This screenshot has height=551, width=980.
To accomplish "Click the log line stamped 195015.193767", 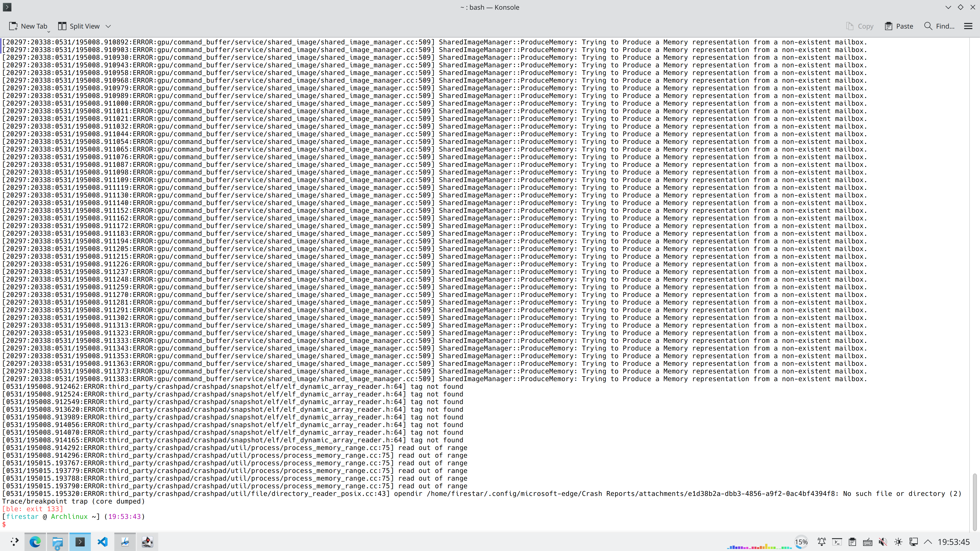I will tap(235, 463).
